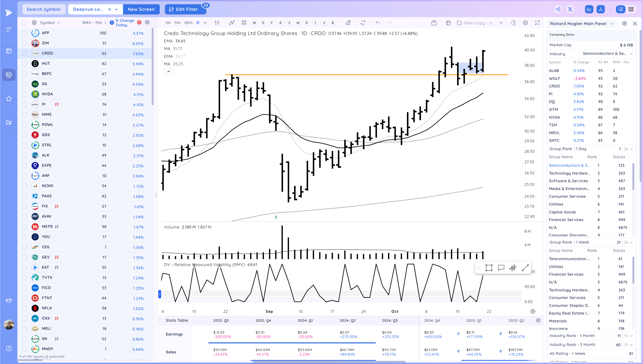The width and height of the screenshot is (643, 364).
Task: Click the Search symbol field
Action: point(44,9)
